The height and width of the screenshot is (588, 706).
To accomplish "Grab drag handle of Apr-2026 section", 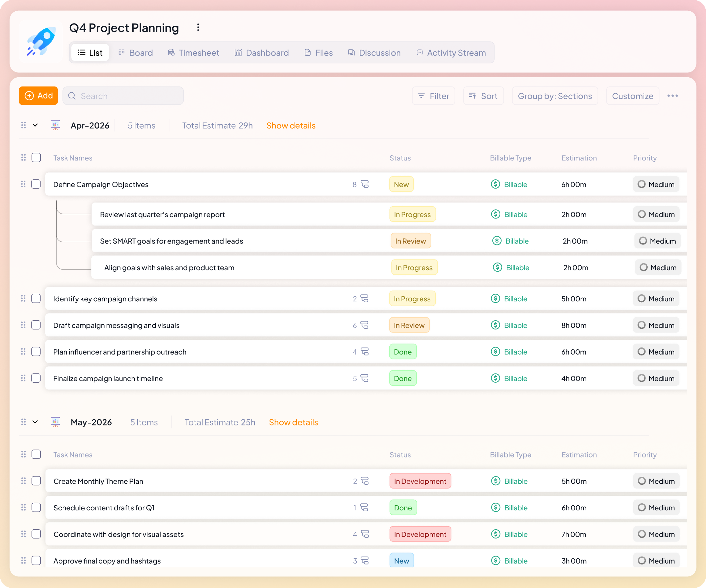I will (23, 125).
